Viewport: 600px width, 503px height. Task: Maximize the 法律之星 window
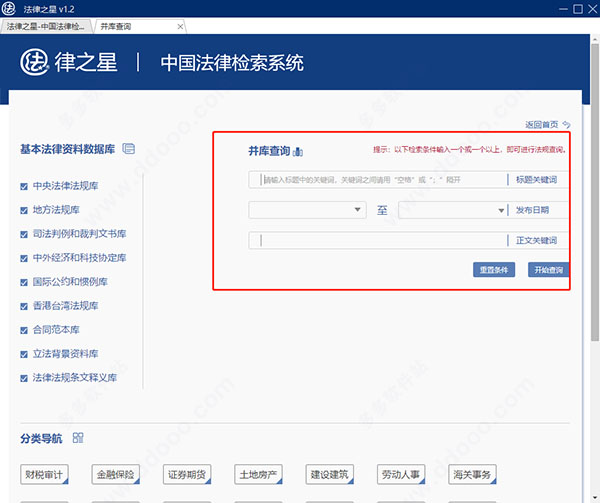click(578, 9)
